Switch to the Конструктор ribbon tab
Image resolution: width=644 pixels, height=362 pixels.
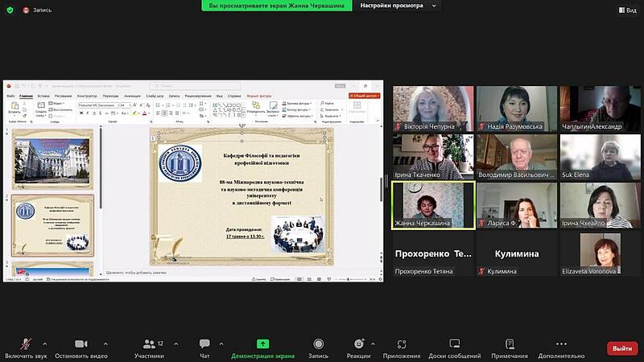pos(87,96)
